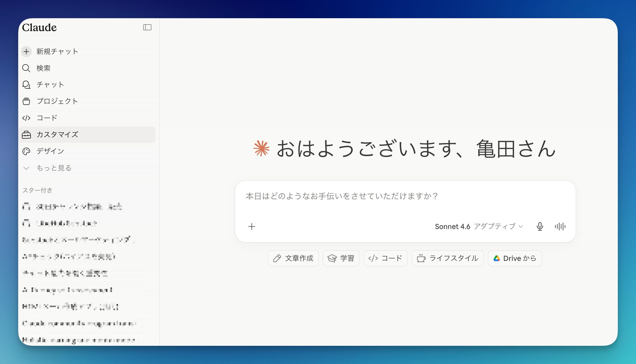Image resolution: width=636 pixels, height=364 pixels.
Task: Open the コード sidebar item
Action: (x=87, y=118)
